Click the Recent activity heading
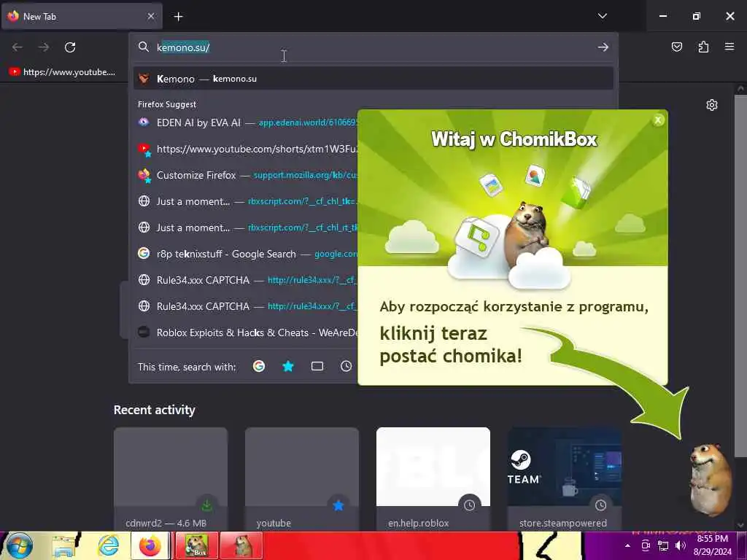 pyautogui.click(x=155, y=410)
